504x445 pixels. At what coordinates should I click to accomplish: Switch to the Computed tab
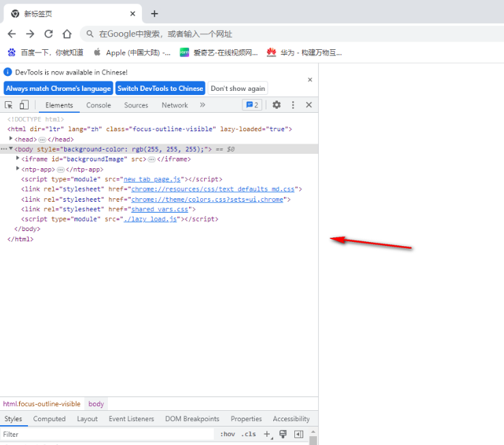(x=49, y=419)
